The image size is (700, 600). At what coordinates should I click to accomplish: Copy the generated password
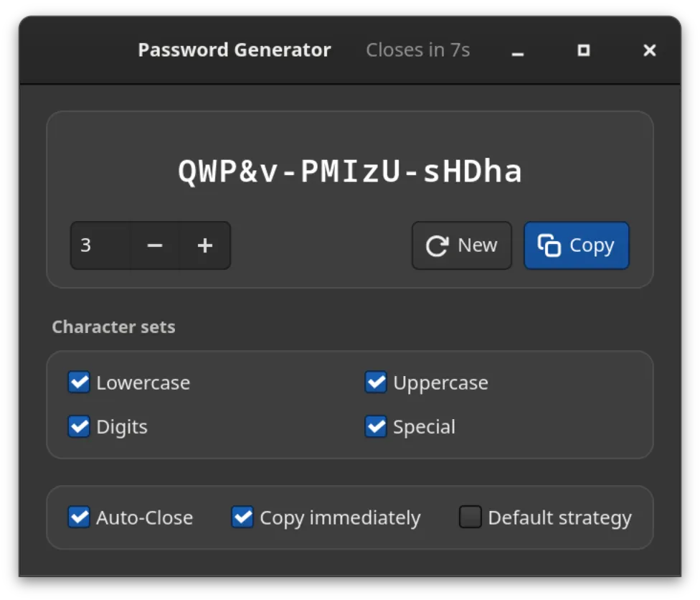coord(577,245)
